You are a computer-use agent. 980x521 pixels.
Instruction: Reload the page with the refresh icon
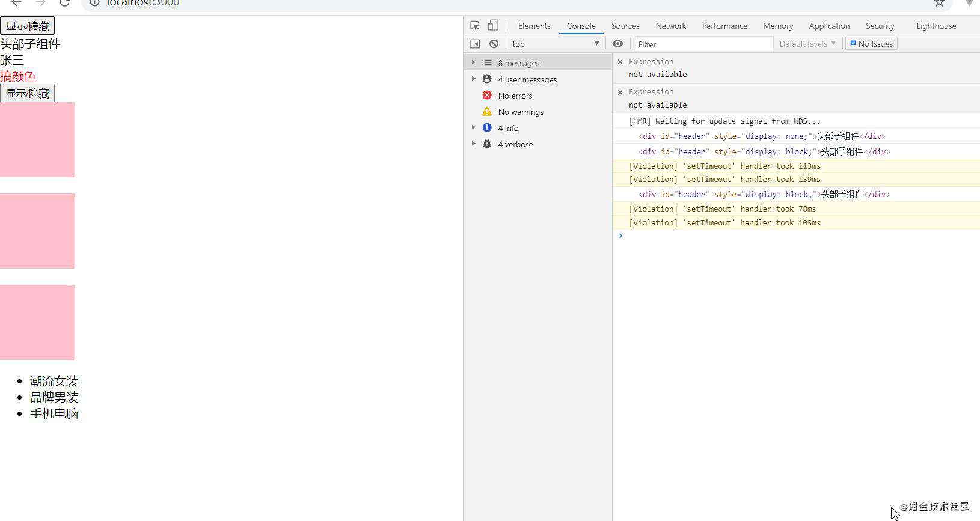(x=64, y=3)
